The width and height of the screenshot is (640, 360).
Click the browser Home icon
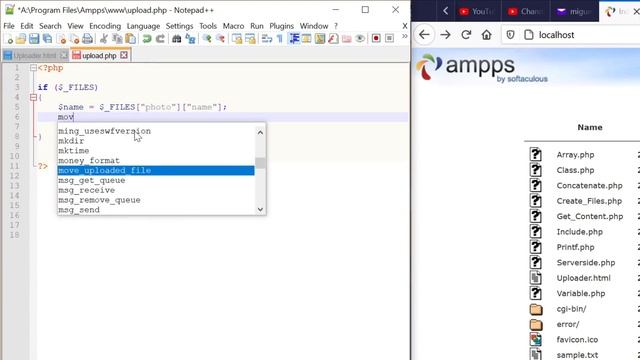coord(487,35)
